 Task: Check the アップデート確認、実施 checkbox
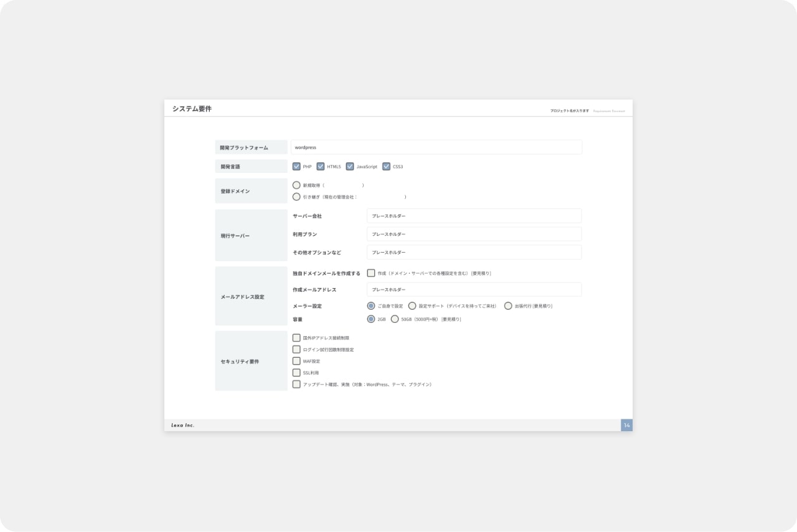(x=296, y=384)
